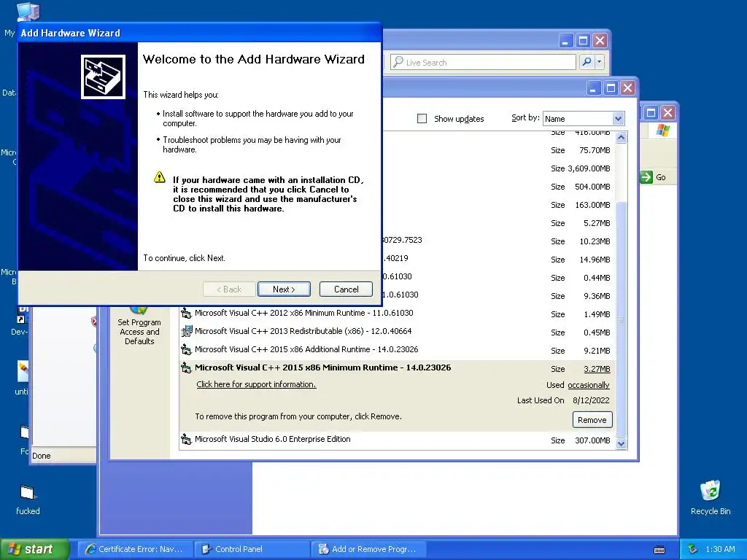This screenshot has width=747, height=560.
Task: Click icon of Visual C++ 2012 Minimum Runtime
Action: point(186,313)
